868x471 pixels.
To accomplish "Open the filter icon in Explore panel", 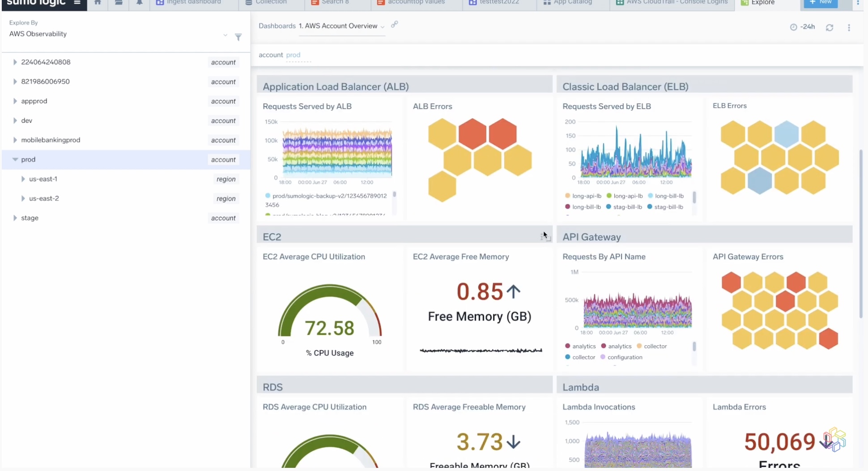I will tap(238, 38).
